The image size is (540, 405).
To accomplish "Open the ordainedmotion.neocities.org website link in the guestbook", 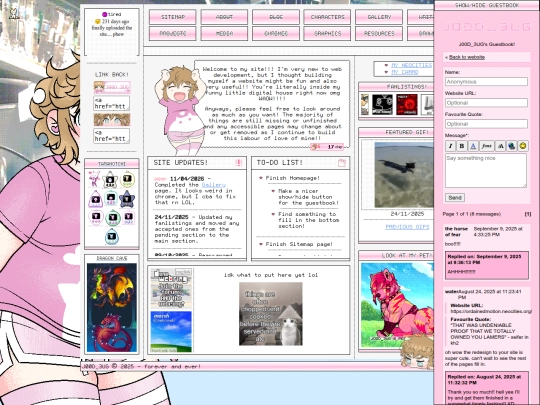I will pos(491,311).
